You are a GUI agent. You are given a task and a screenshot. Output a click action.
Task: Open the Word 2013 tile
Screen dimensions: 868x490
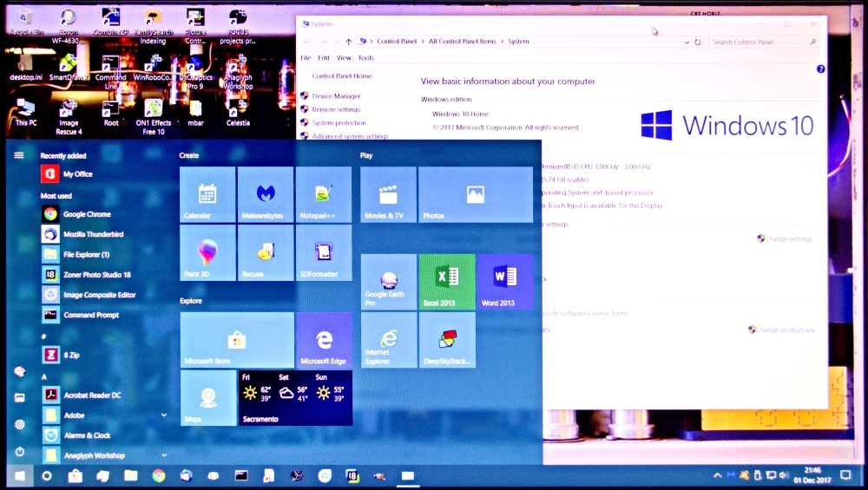click(x=504, y=282)
